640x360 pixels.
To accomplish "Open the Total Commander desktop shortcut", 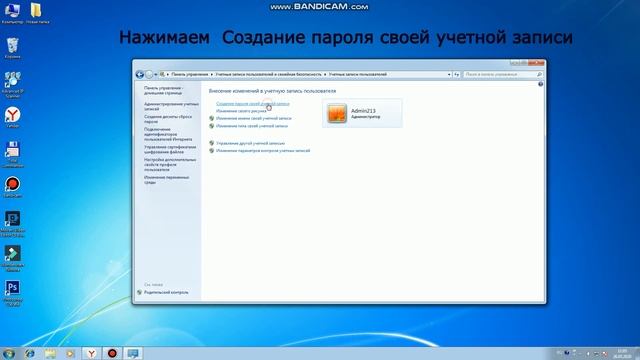I will [13, 153].
